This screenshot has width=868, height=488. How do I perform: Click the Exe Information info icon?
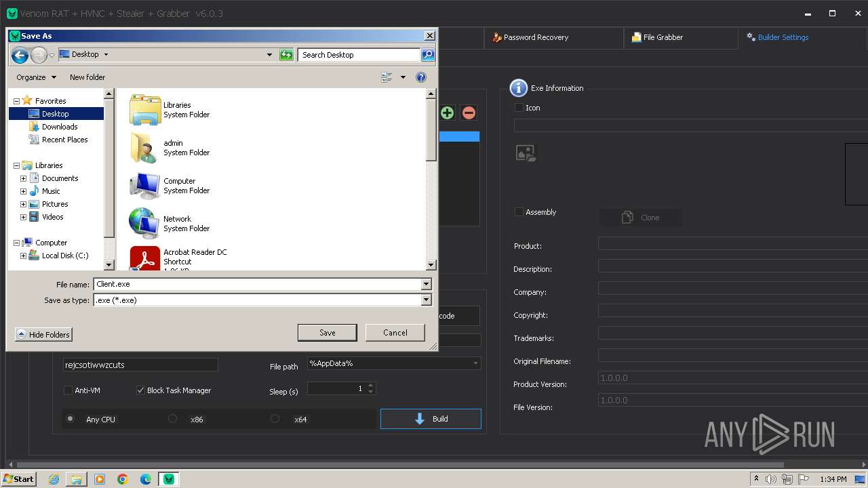[518, 88]
